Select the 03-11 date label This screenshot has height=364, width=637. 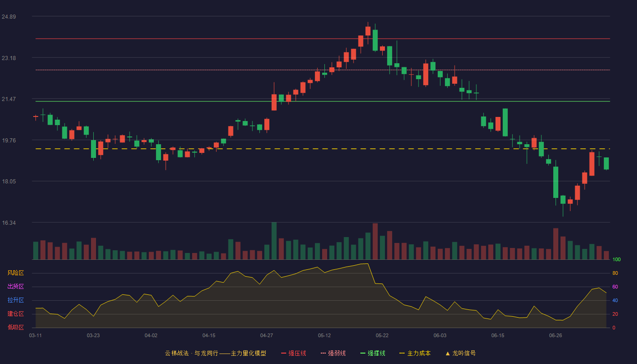(35, 335)
